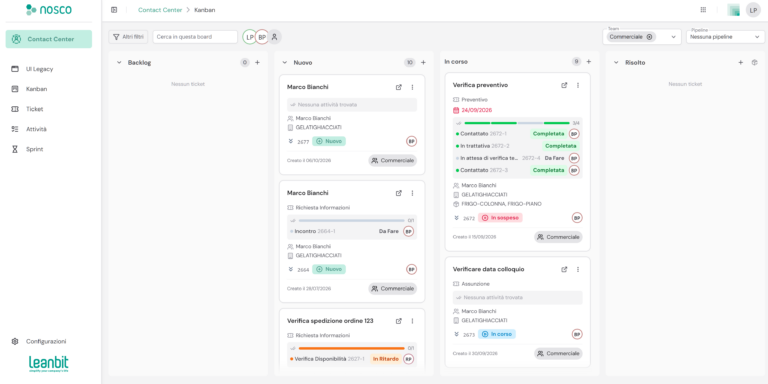
Task: Add a ticket to In corso column
Action: tap(589, 62)
